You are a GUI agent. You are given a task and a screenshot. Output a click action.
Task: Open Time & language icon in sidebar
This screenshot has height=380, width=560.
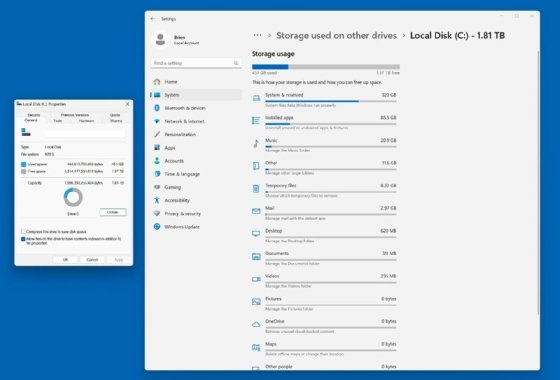pyautogui.click(x=157, y=174)
